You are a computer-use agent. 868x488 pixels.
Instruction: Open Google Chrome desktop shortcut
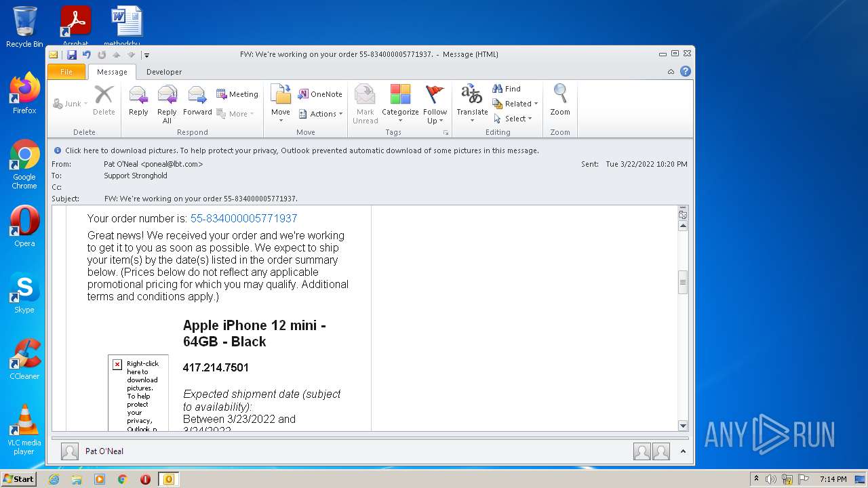click(24, 164)
